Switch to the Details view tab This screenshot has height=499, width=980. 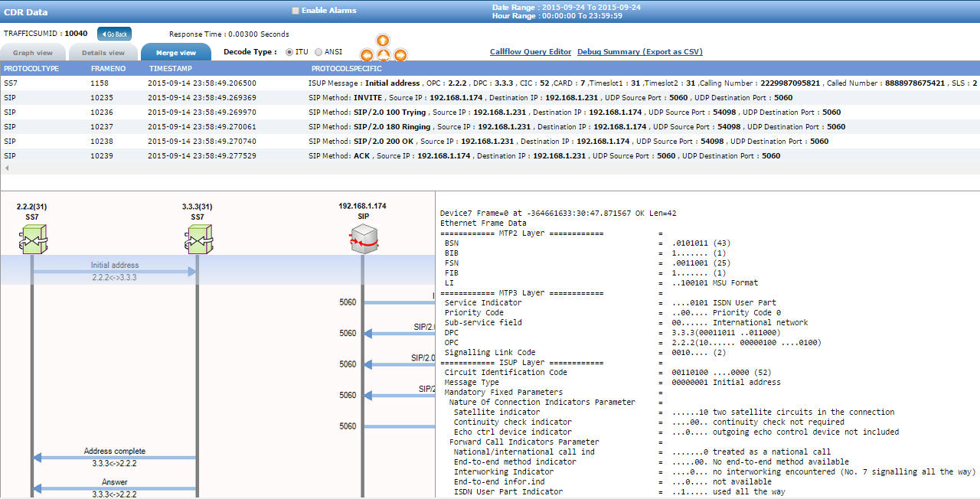pos(103,52)
